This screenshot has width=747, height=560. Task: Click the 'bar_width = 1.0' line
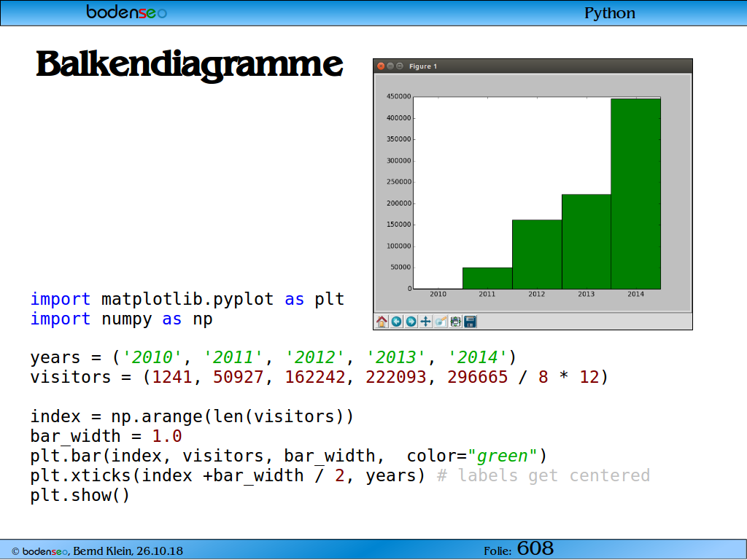(107, 436)
